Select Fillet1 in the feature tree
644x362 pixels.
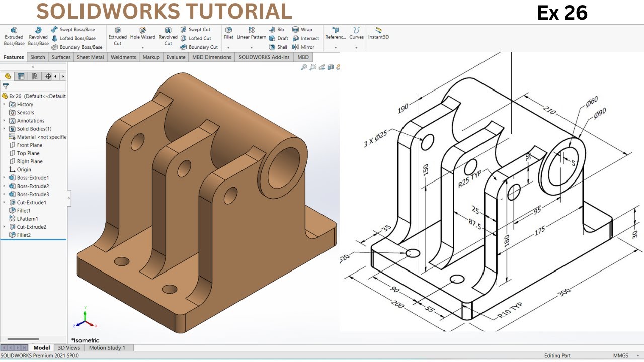coord(20,211)
